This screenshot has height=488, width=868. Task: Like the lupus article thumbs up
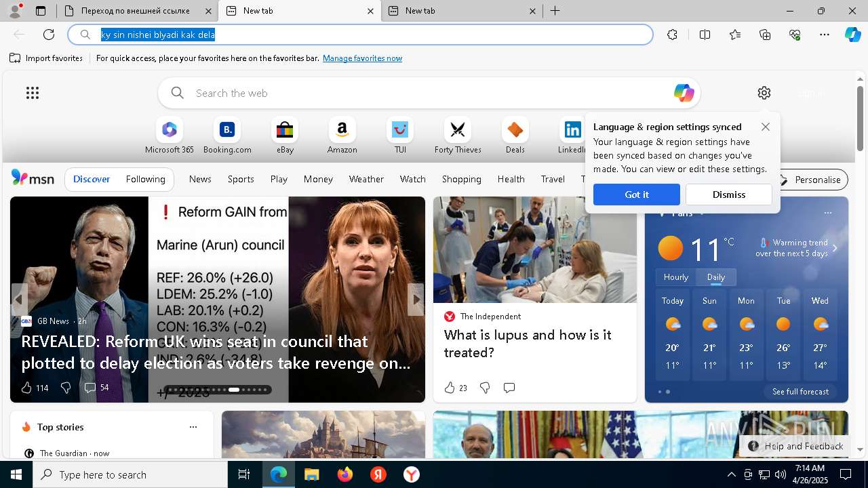click(x=449, y=388)
